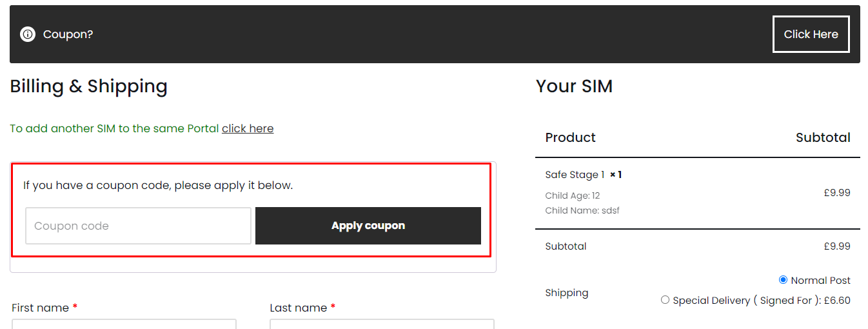The height and width of the screenshot is (329, 868).
Task: Click the Safe Stage 1 product name
Action: point(575,175)
